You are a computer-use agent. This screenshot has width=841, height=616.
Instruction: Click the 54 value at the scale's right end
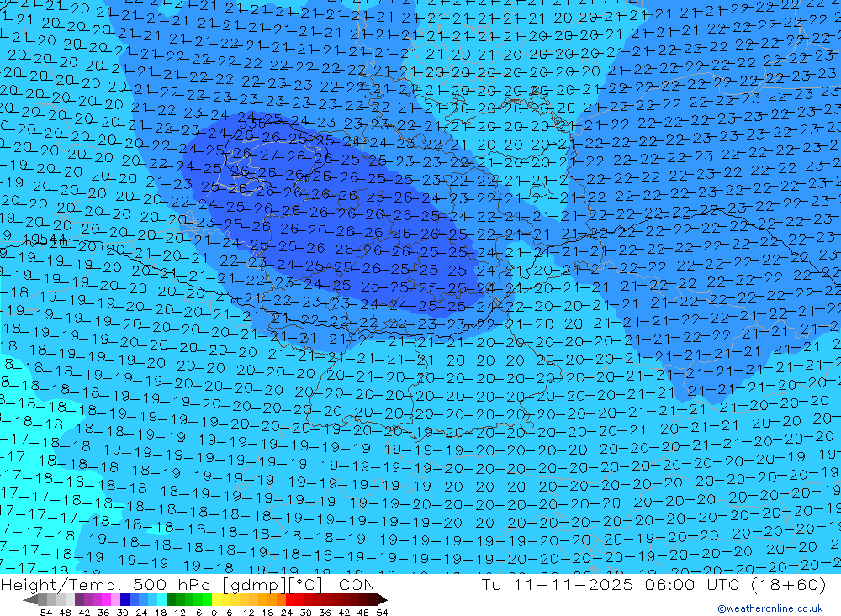click(x=382, y=613)
